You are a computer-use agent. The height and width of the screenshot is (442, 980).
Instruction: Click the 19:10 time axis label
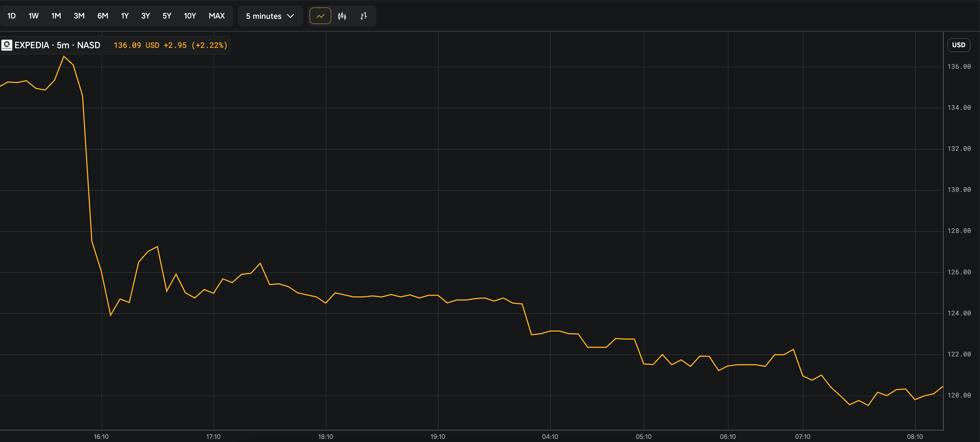point(438,437)
